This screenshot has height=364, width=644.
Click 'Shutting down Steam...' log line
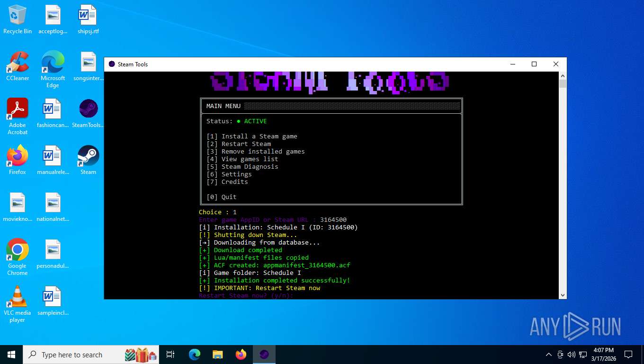[x=248, y=235]
